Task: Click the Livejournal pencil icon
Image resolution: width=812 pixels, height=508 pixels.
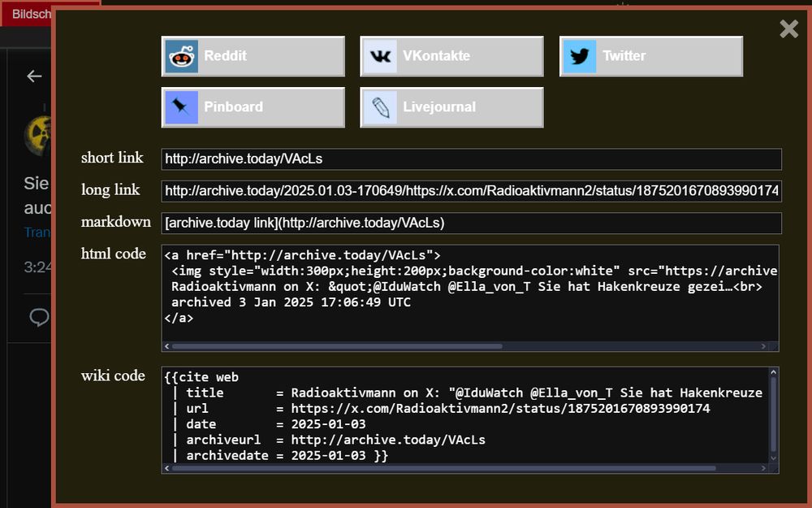Action: coord(381,107)
